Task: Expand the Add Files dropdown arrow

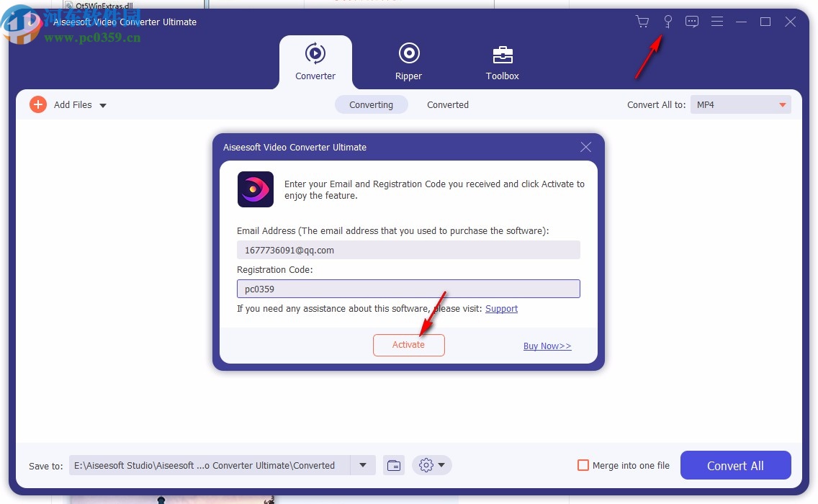Action: (103, 105)
